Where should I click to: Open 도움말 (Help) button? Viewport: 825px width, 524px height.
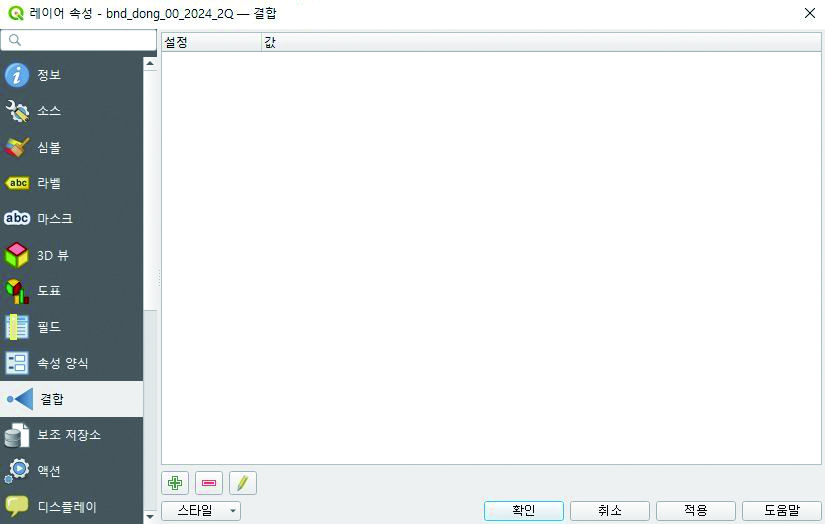tap(781, 511)
